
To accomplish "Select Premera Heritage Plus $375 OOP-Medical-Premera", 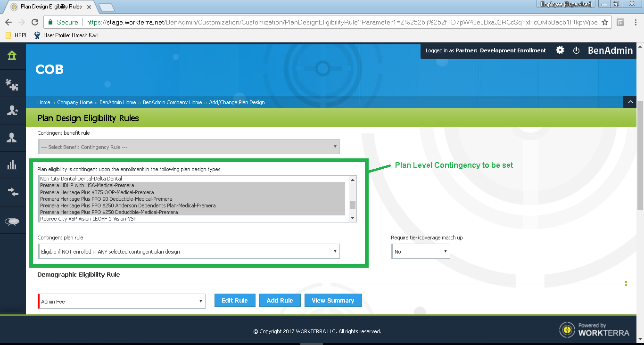I will (192, 192).
